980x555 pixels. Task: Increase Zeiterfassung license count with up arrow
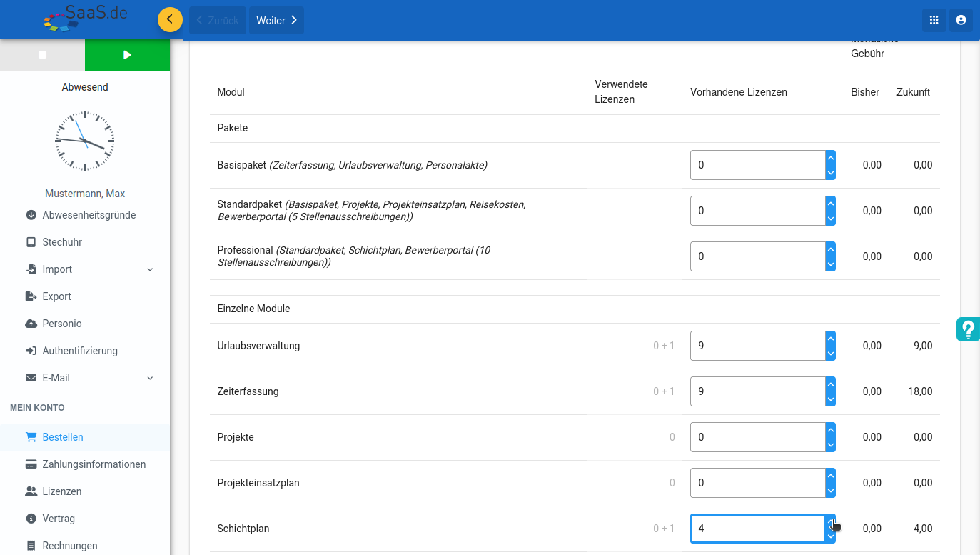[x=830, y=384]
